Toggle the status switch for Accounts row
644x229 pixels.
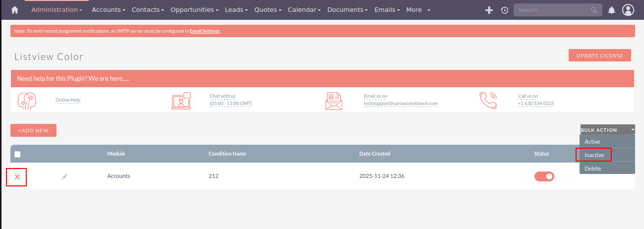coord(544,176)
